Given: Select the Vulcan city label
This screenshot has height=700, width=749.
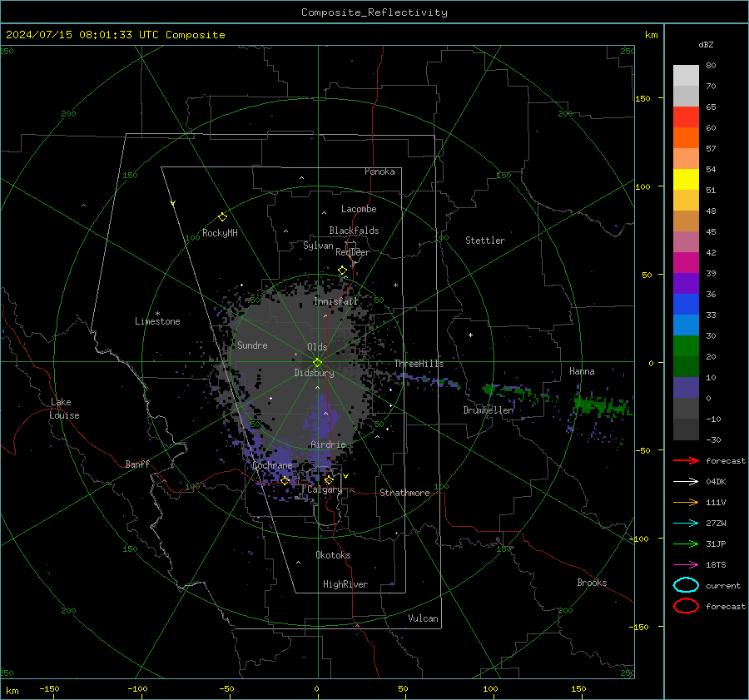Looking at the screenshot, I should pyautogui.click(x=423, y=618).
